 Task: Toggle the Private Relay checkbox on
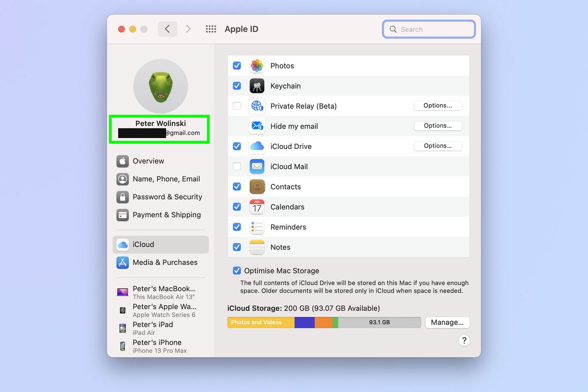237,106
